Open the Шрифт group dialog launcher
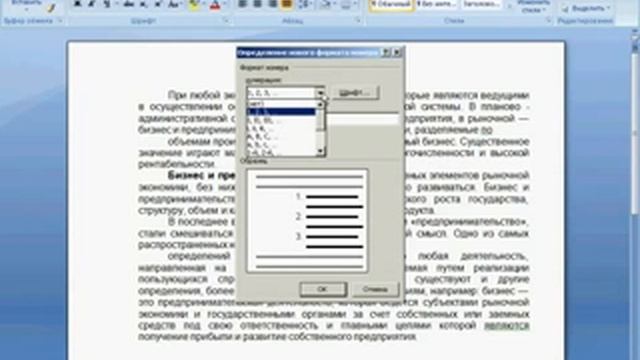640x360 pixels. 226,20
